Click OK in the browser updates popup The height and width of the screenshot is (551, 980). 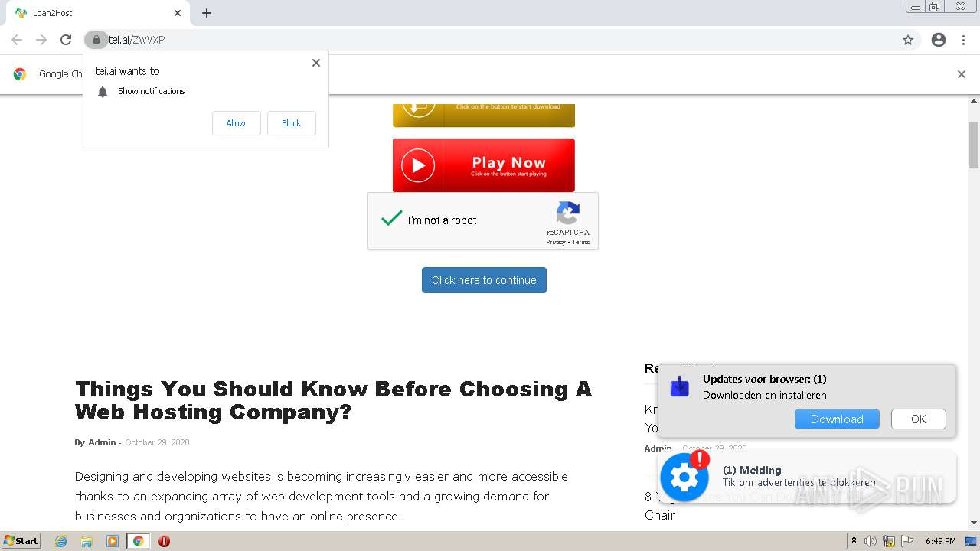coord(919,419)
